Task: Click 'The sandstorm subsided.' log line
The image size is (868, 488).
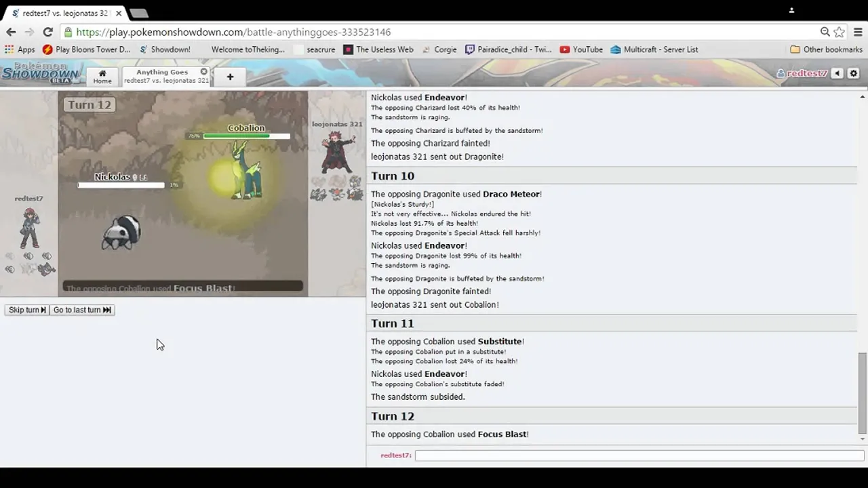Action: (418, 396)
